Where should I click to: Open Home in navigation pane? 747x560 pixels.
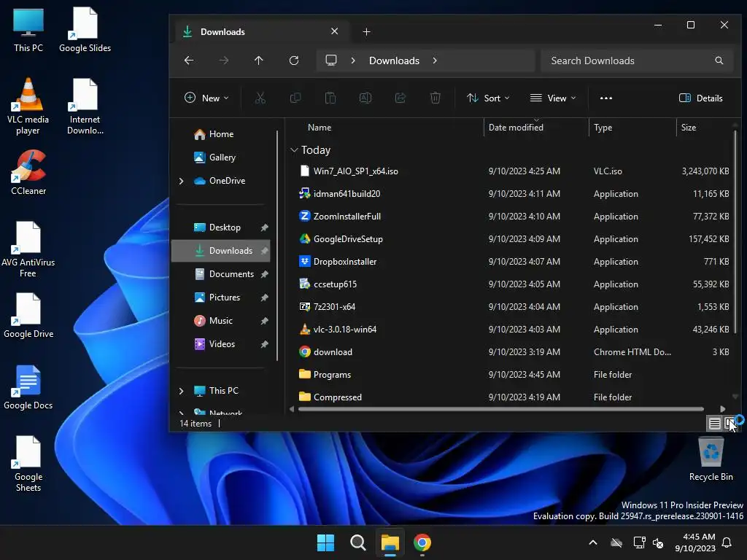coord(220,134)
